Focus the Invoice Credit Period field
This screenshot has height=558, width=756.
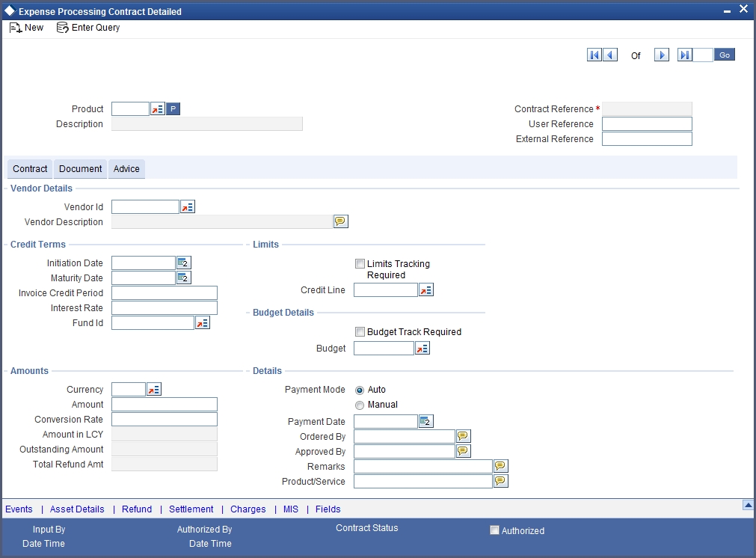(165, 292)
